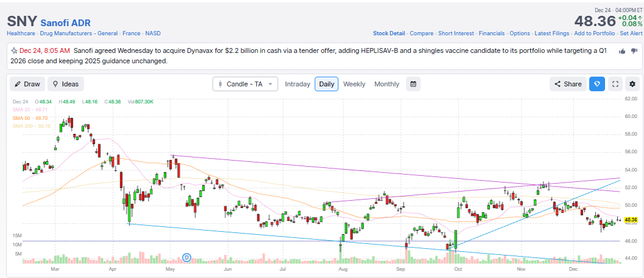This screenshot has width=644, height=278.
Task: Click the Oct label on date axis
Action: [x=459, y=269]
